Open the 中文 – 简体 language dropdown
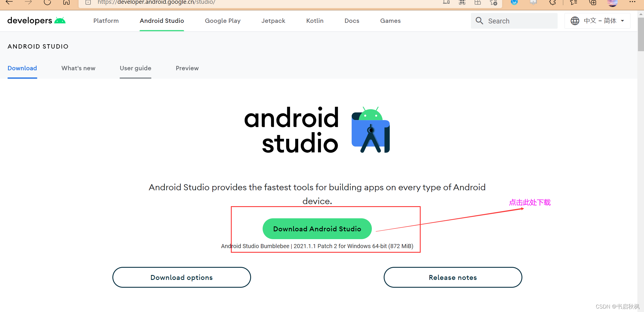Screen dimensions: 644x312 pos(597,21)
